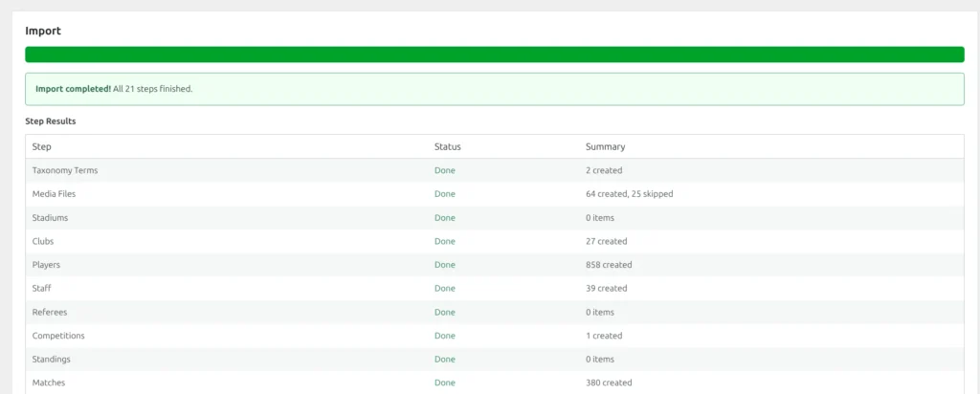Click the green import progress bar

(495, 55)
